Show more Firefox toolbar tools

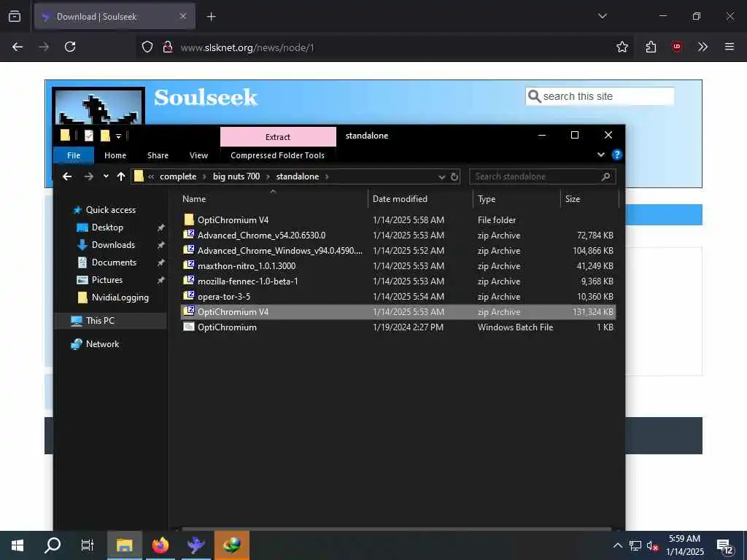coord(703,47)
